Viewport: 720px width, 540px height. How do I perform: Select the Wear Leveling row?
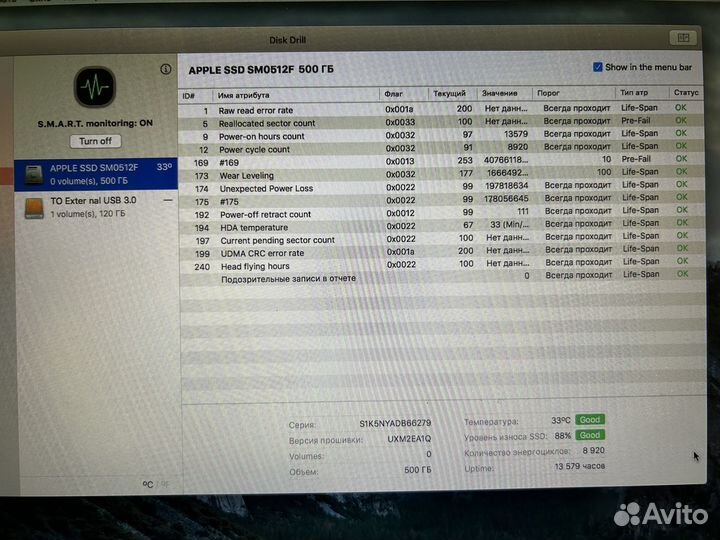[x=441, y=174]
